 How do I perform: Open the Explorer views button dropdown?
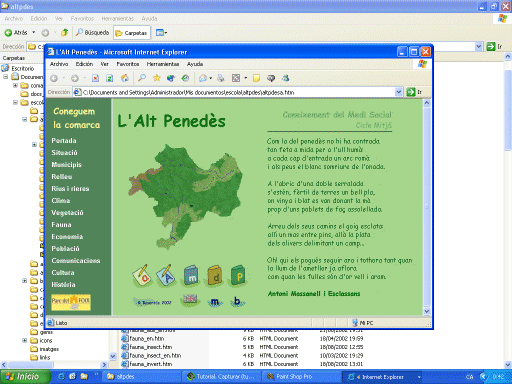[x=162, y=33]
